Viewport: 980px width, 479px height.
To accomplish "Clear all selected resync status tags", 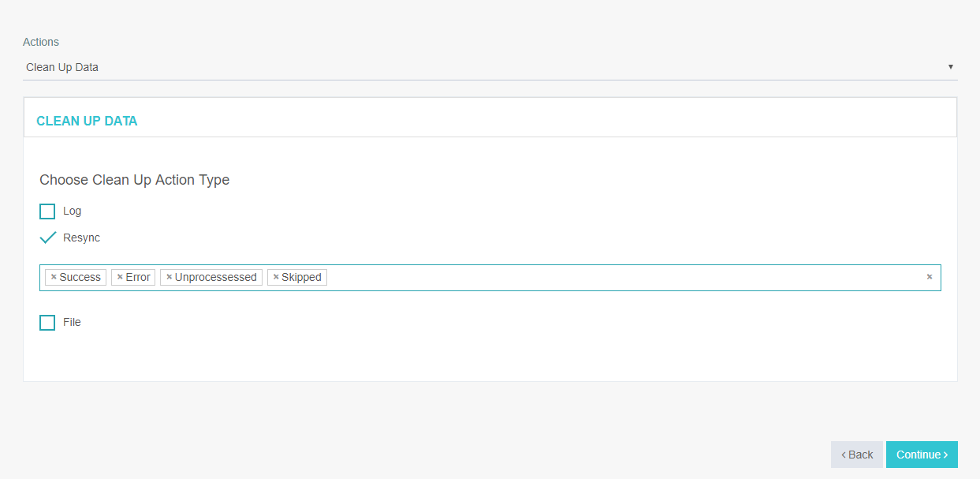I will point(930,277).
